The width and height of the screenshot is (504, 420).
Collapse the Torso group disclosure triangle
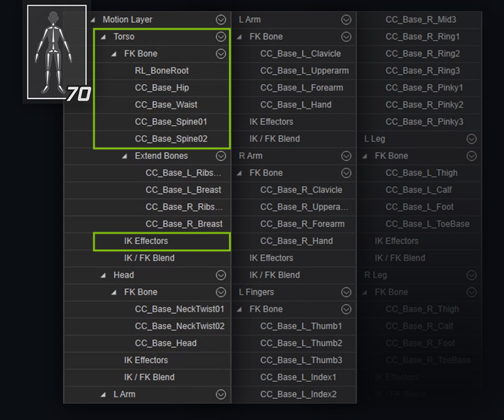pos(104,37)
